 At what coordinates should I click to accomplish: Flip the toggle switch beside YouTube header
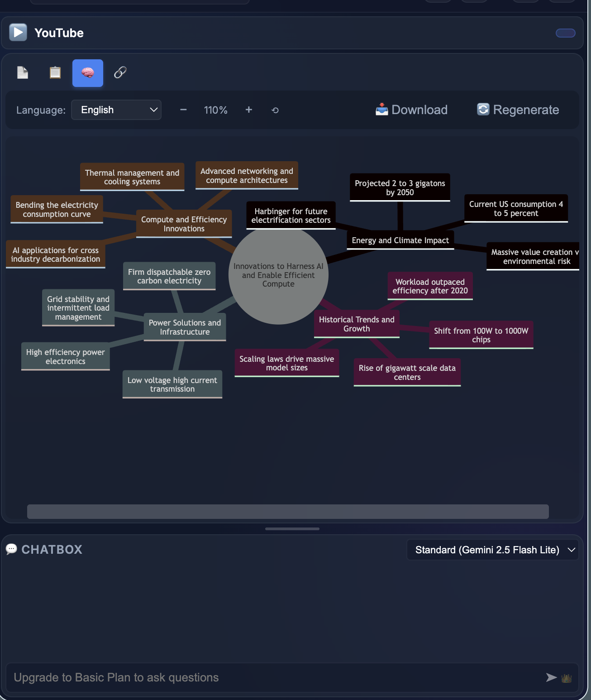(565, 33)
